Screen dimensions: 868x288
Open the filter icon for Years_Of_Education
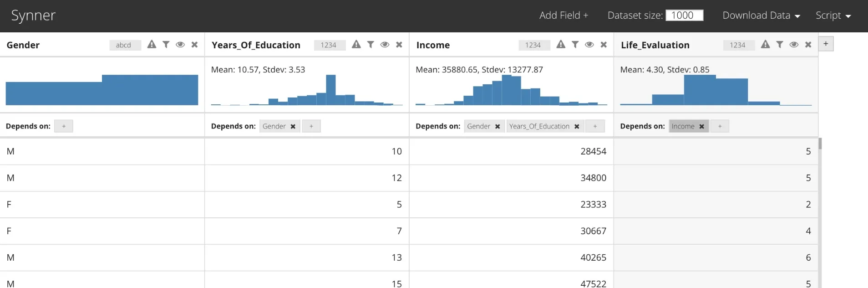tap(371, 44)
